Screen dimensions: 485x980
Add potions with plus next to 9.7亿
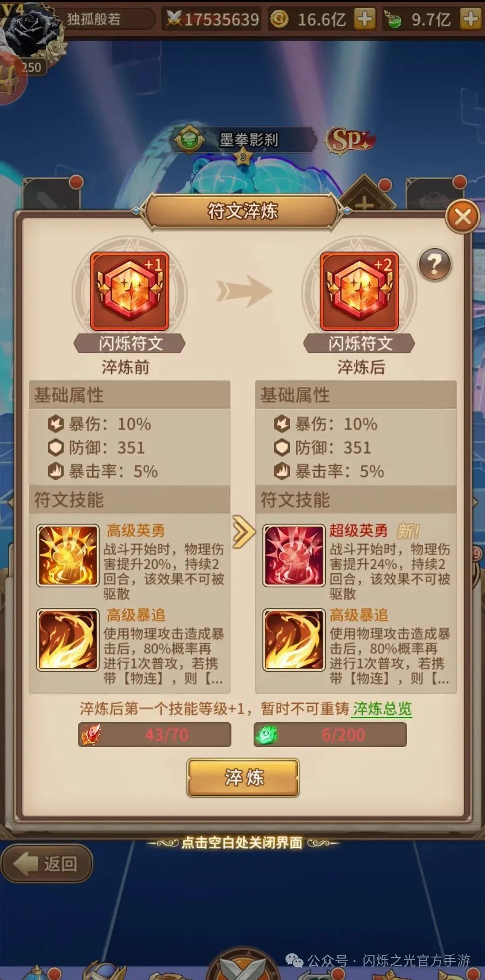point(471,19)
